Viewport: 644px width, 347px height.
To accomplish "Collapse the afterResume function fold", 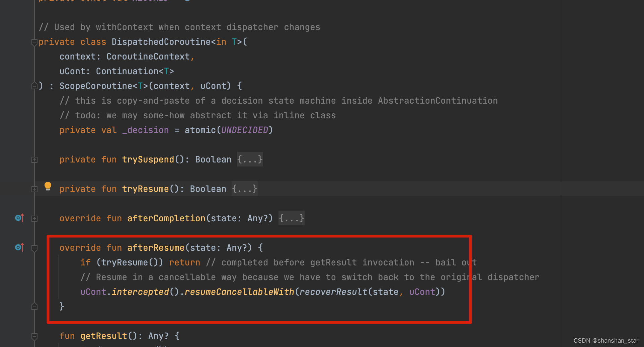I will click(34, 248).
